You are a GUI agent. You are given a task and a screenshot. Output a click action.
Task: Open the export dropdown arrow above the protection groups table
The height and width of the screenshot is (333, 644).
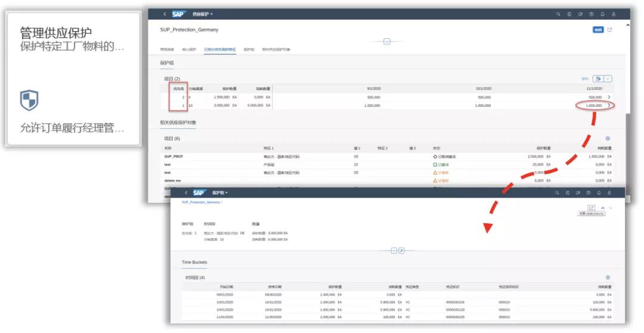[608, 79]
